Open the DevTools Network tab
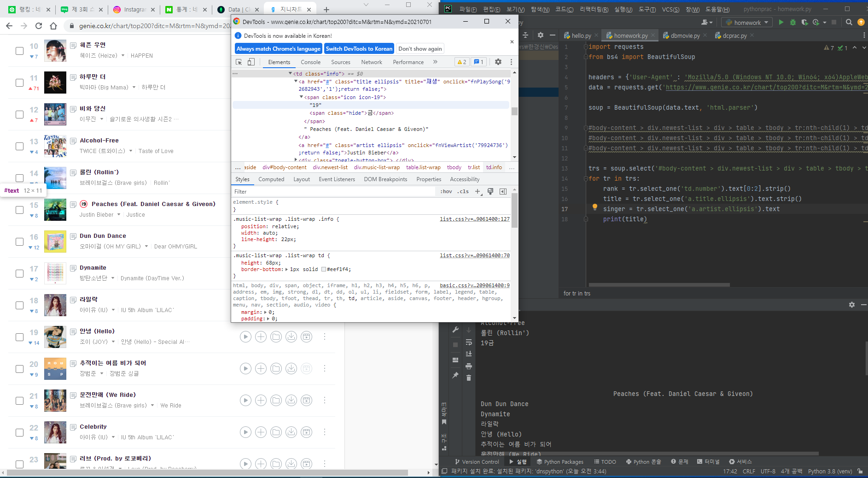The image size is (868, 478). tap(372, 62)
